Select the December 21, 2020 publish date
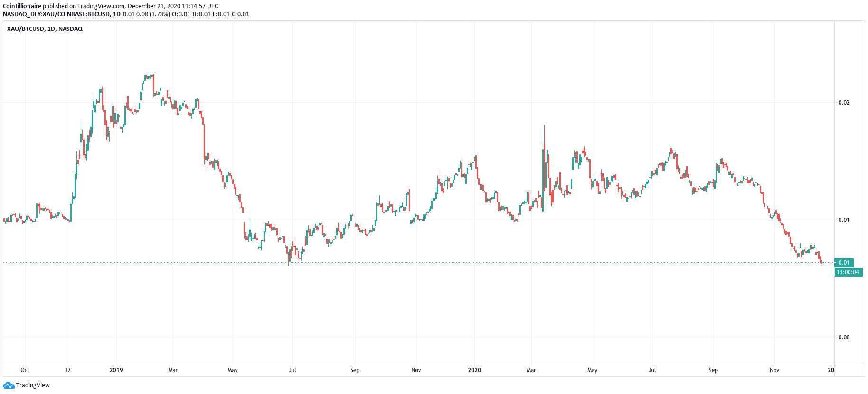Image resolution: width=868 pixels, height=394 pixels. pos(154,6)
